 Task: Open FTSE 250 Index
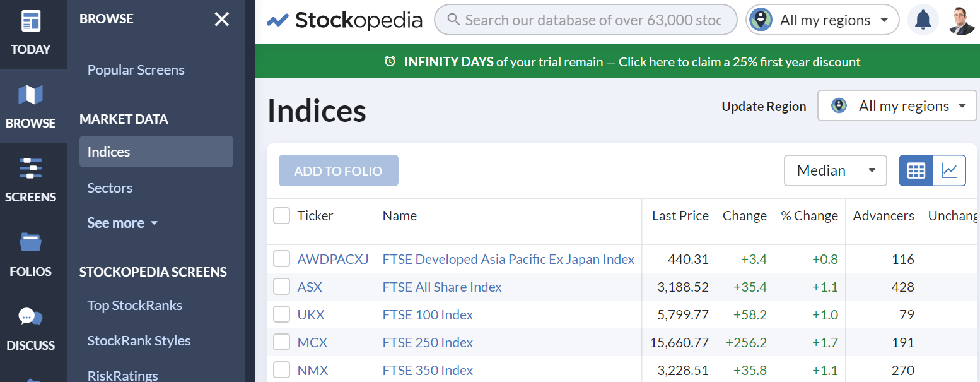tap(428, 342)
